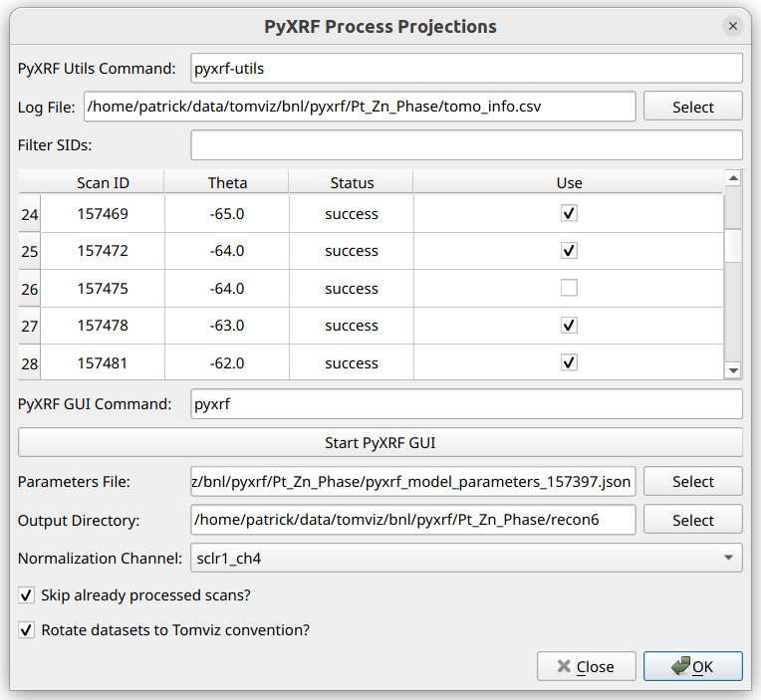This screenshot has width=761, height=700.
Task: Select row header 25
Action: coord(30,251)
